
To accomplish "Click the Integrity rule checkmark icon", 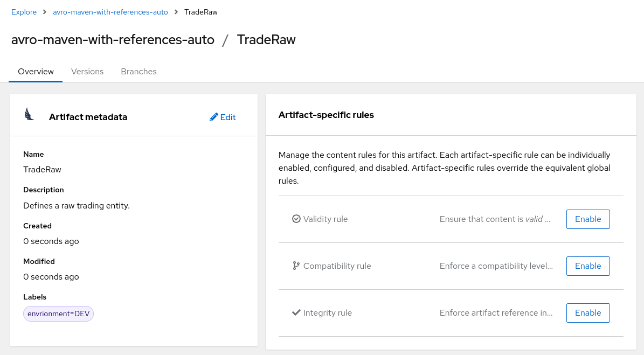I will click(295, 312).
